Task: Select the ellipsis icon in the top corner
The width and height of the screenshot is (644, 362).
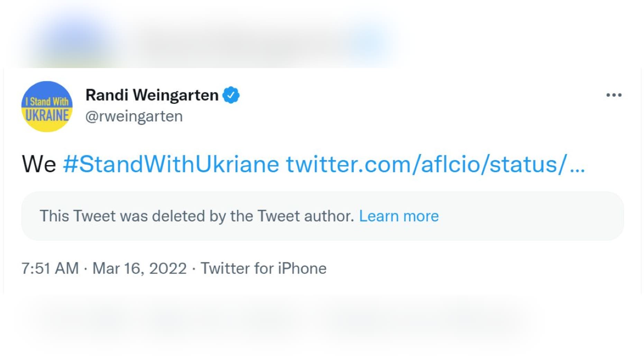Action: (614, 95)
